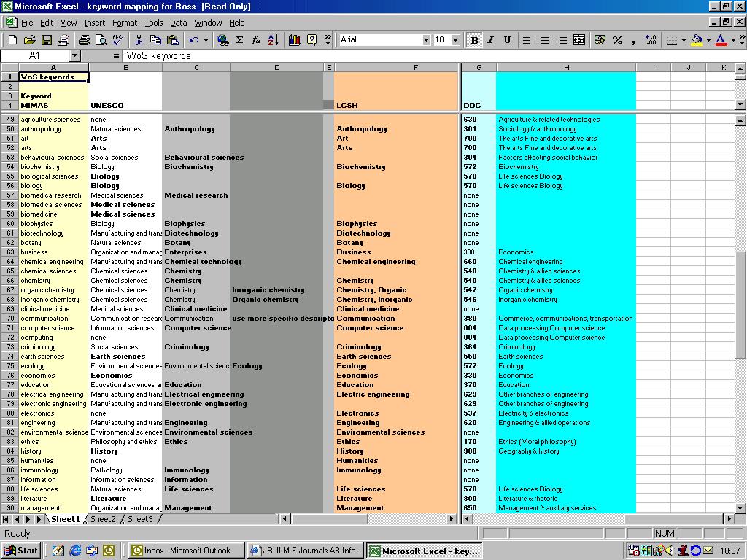The image size is (747, 560).
Task: Click the last sheet tab navigation arrow
Action: point(40,519)
